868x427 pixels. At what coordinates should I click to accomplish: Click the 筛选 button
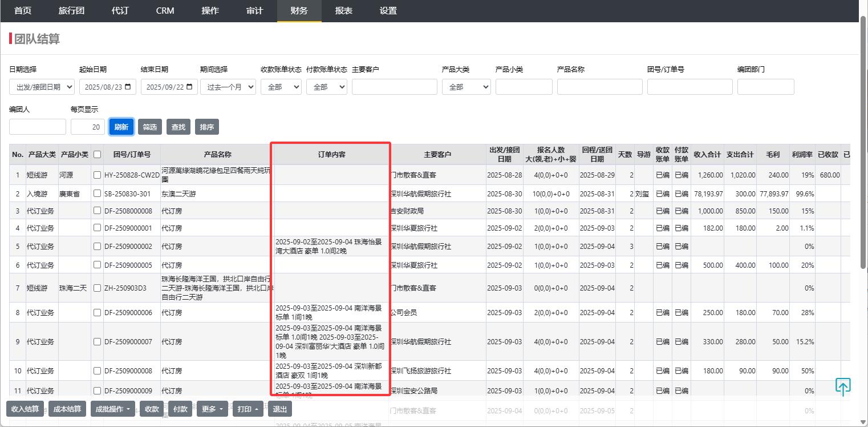click(150, 127)
